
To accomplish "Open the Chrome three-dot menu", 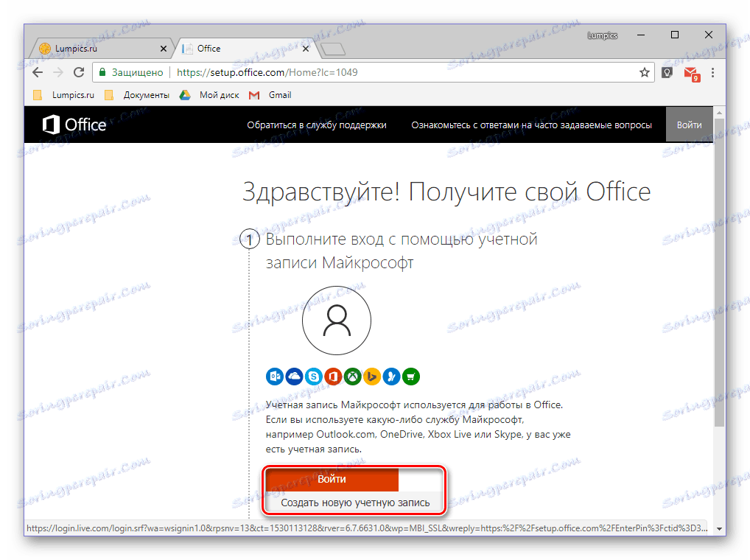I will coord(712,72).
